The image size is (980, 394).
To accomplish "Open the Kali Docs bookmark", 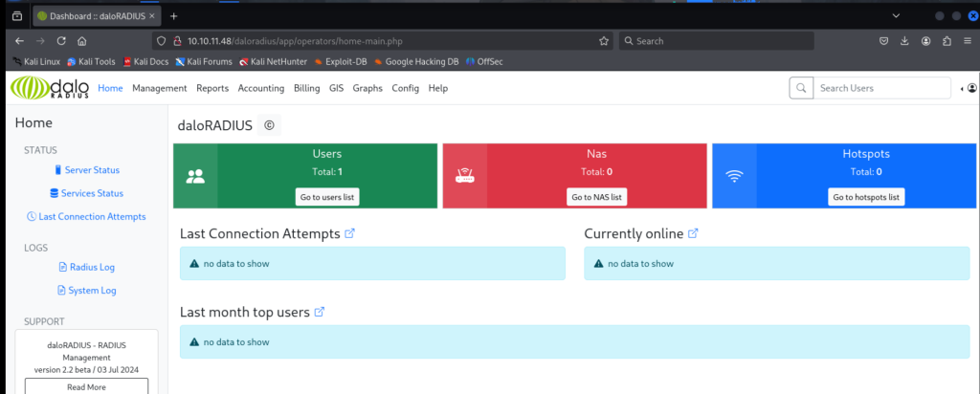I will pos(145,62).
